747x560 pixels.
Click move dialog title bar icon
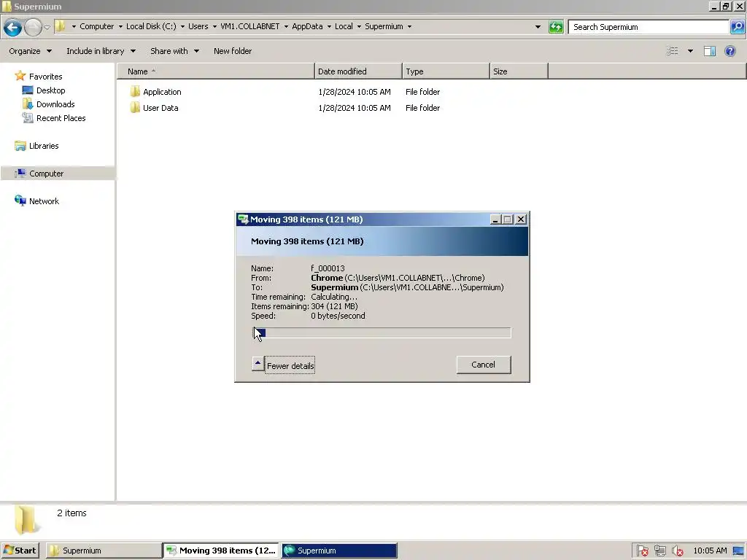tap(243, 219)
